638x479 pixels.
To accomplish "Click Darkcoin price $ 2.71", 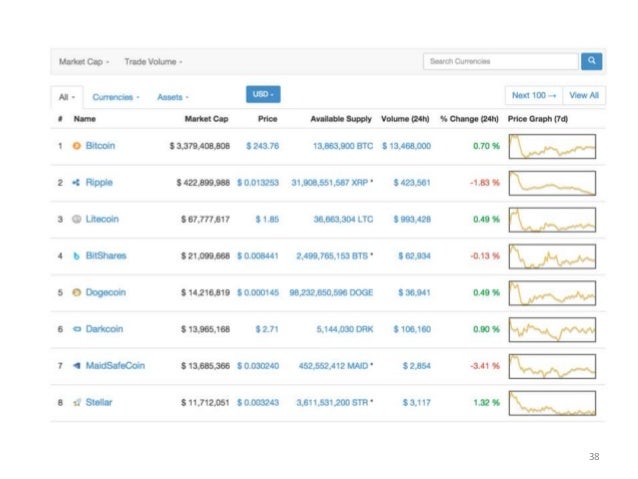I will tap(267, 329).
